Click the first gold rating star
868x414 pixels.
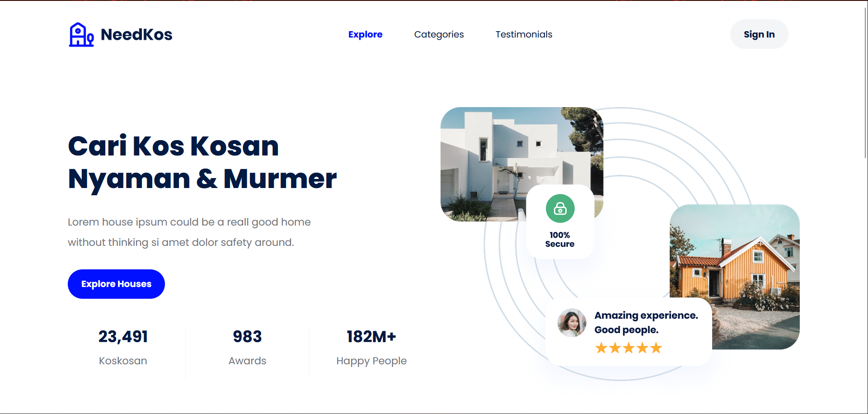(601, 348)
